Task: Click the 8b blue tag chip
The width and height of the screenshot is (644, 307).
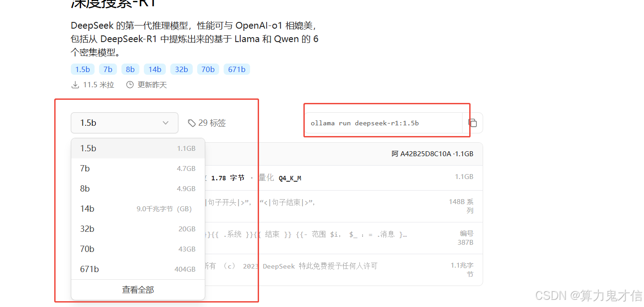Action: point(130,69)
